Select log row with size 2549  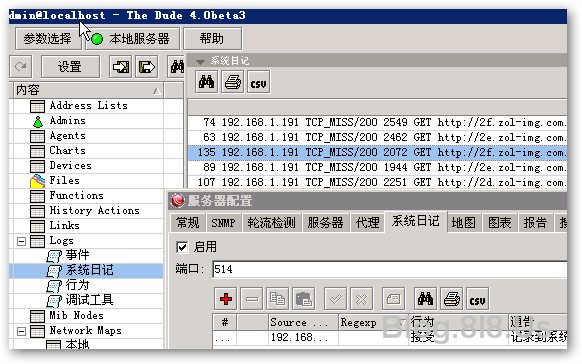click(x=377, y=122)
